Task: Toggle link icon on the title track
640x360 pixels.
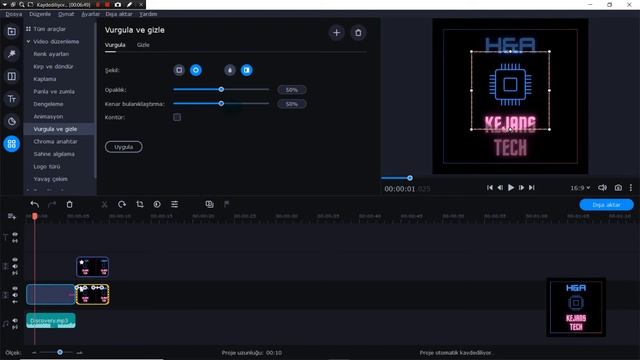Action: [x=15, y=241]
